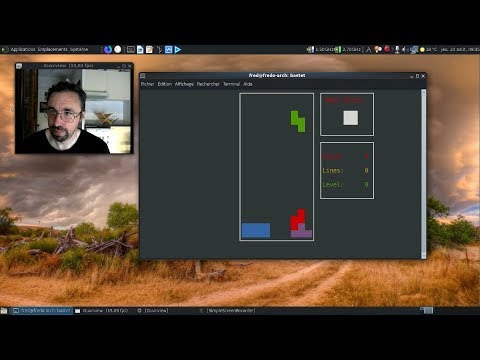Open the Fichier menu in terminal
The width and height of the screenshot is (480, 360).
147,84
